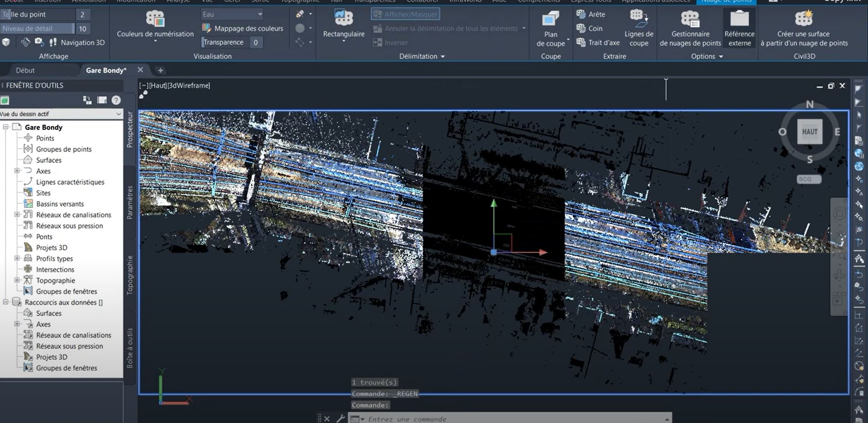Open the Topographie vertical side tab
868x423 pixels.
point(130,275)
